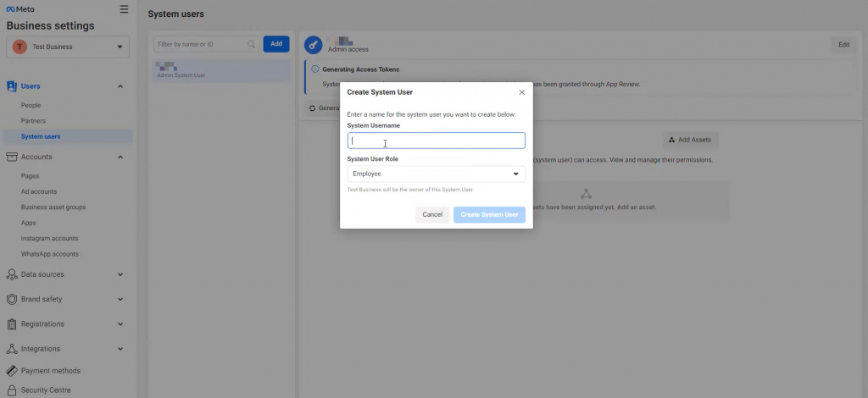Open Payment methods
868x398 pixels.
(50, 371)
